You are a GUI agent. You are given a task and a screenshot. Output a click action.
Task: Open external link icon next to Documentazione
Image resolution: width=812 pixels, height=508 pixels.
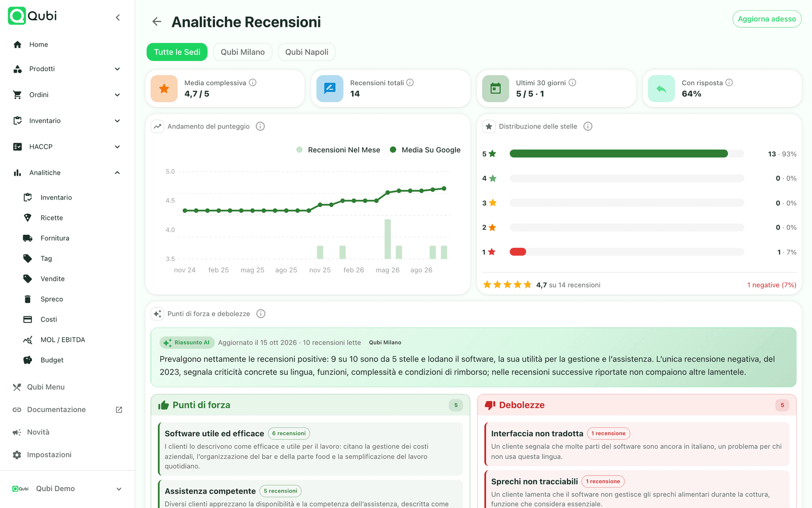point(119,409)
